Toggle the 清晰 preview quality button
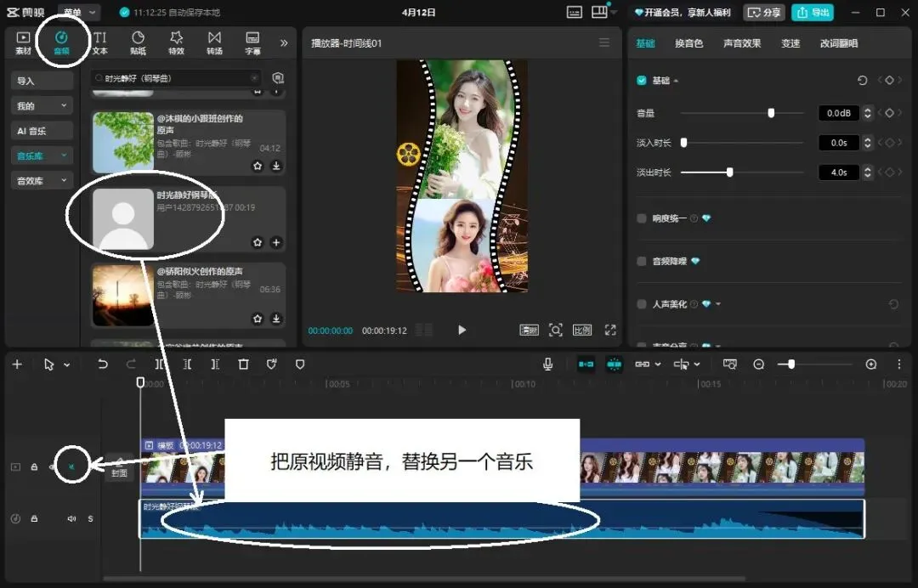918x588 pixels. coord(530,330)
